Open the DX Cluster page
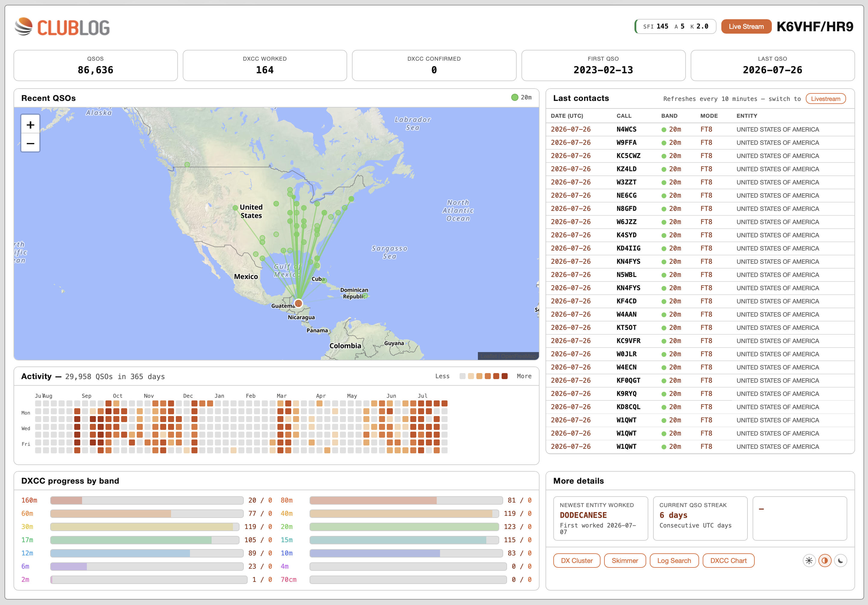Viewport: 868px width, 605px height. pyautogui.click(x=576, y=561)
